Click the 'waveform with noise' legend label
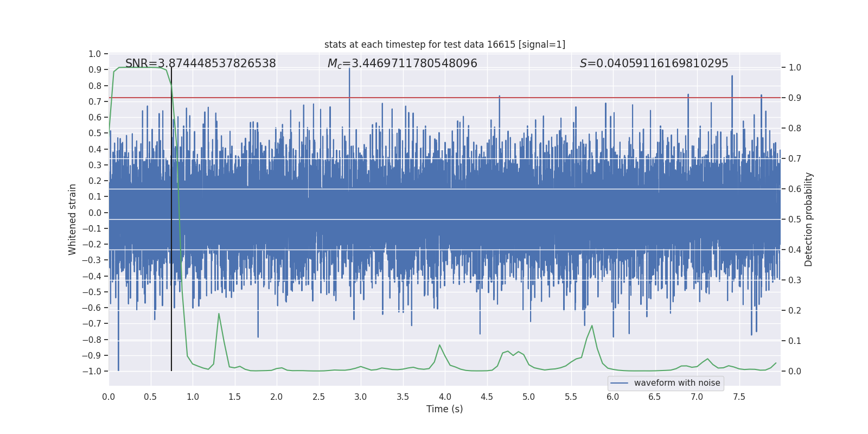The width and height of the screenshot is (868, 434). [677, 383]
